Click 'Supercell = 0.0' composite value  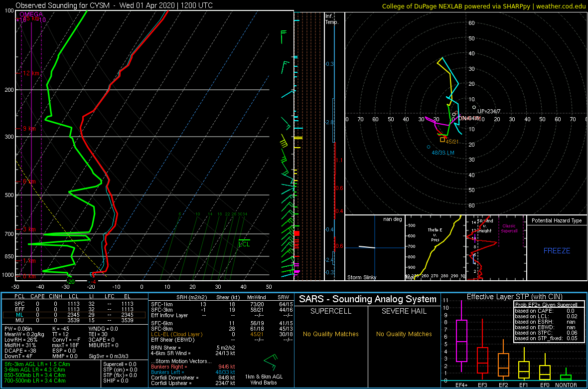click(x=120, y=364)
